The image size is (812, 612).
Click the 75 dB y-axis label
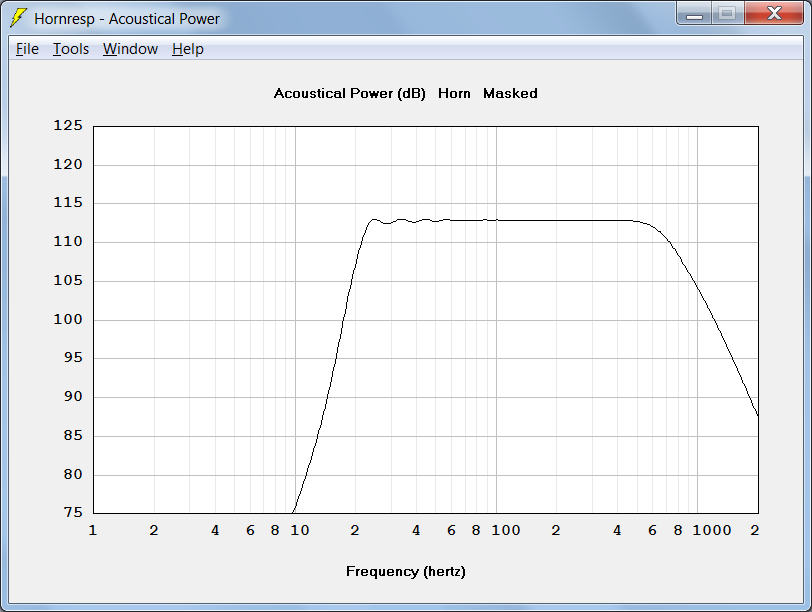point(73,513)
